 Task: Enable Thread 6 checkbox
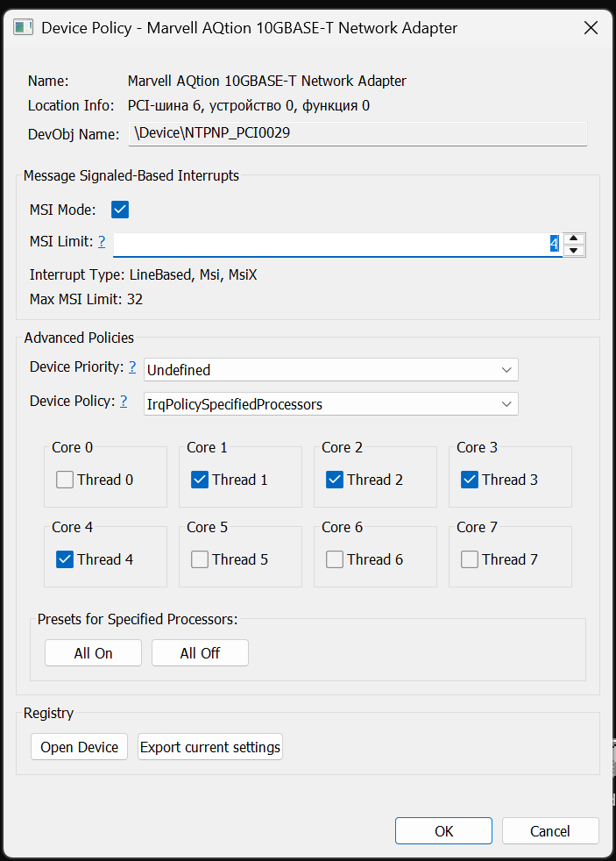pyautogui.click(x=335, y=559)
